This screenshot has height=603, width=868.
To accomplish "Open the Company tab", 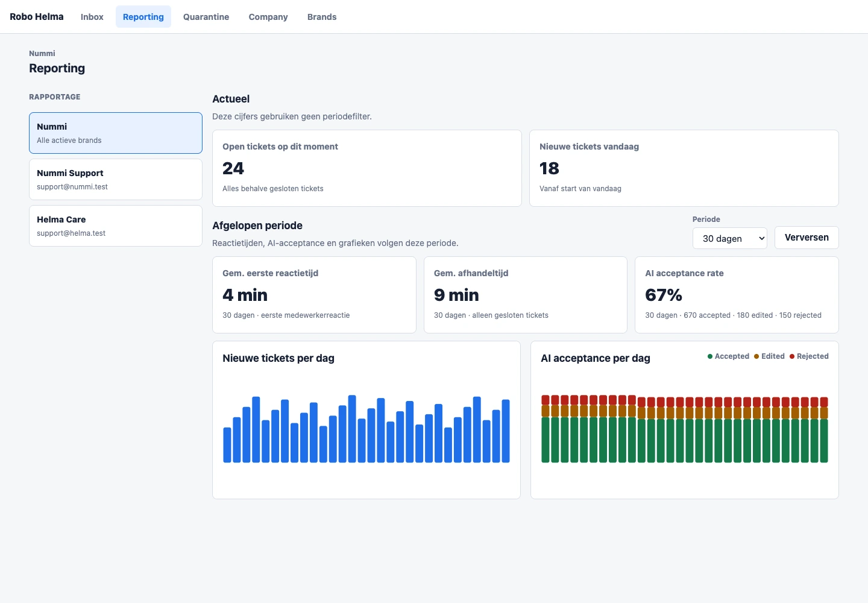I will coord(268,17).
